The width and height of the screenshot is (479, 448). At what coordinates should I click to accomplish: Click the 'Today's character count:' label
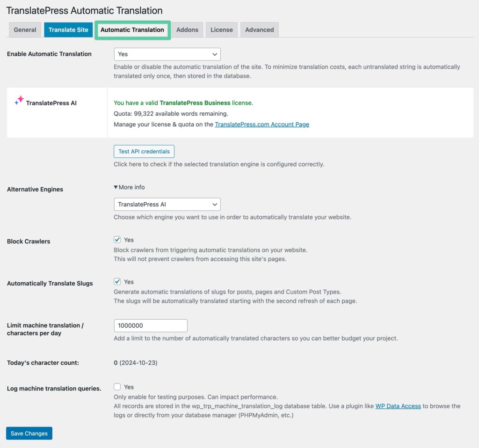click(x=43, y=363)
